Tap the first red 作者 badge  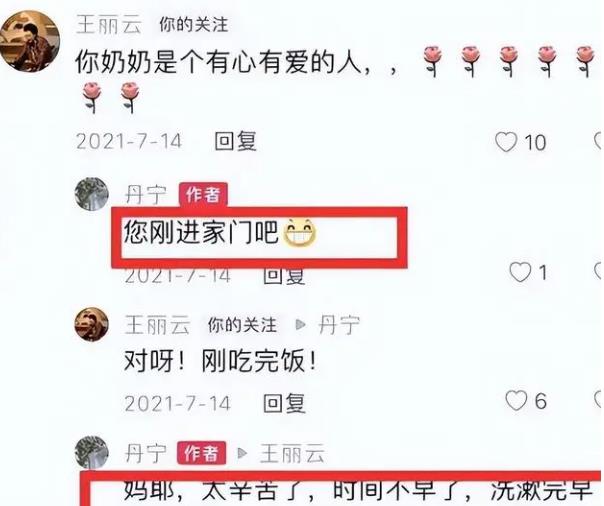203,194
